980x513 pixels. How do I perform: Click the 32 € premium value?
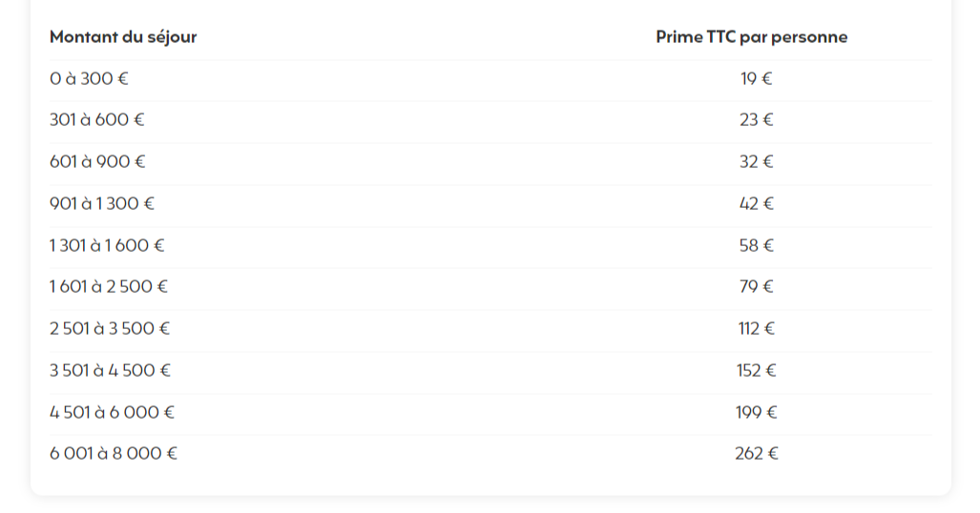[x=757, y=162]
